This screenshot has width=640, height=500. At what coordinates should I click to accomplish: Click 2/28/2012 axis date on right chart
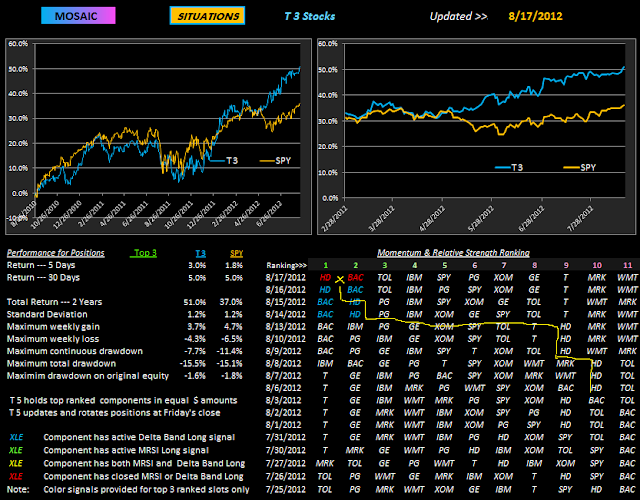334,219
